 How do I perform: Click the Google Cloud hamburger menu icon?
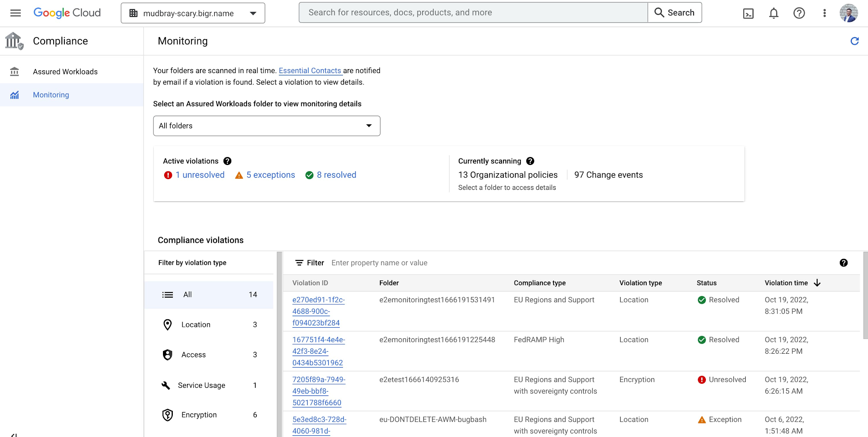(15, 12)
